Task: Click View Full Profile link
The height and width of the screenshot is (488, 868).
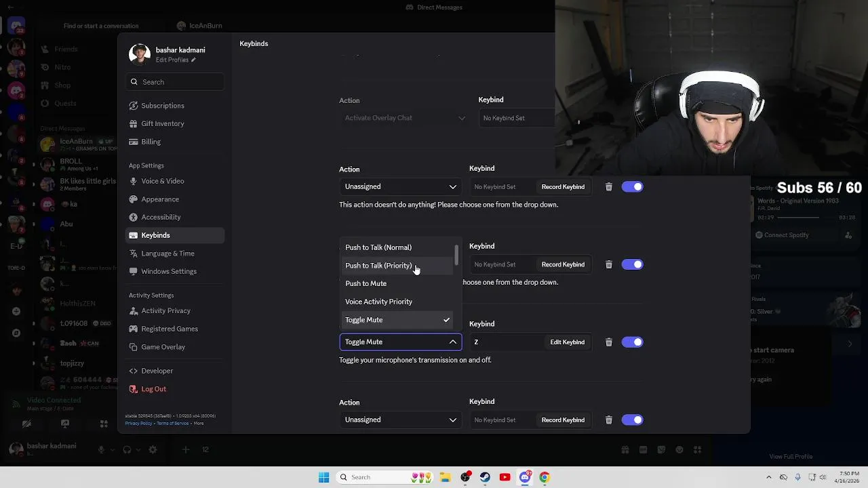Action: point(791,457)
